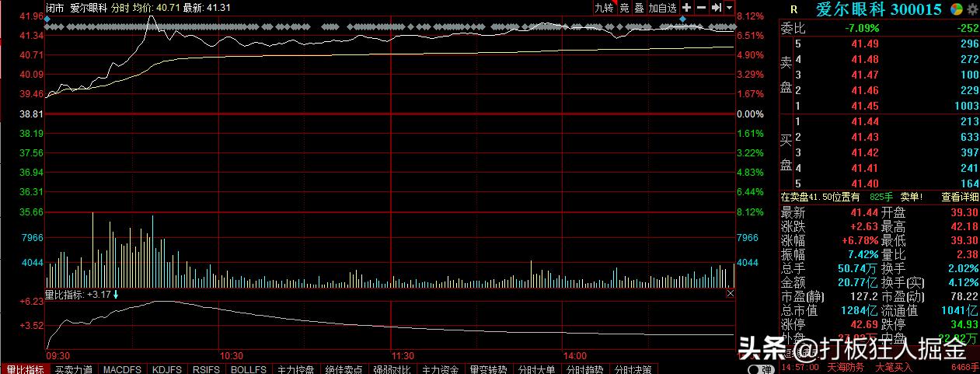
Task: Click the 涨幅 value +6.78%
Action: coord(861,240)
